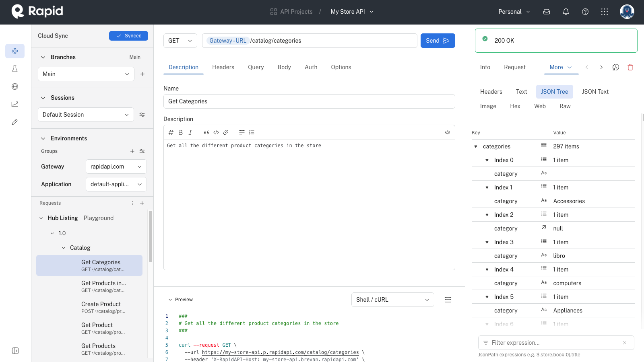Open the Default Session dropdown
Viewport: 644px width, 362px height.
86,115
